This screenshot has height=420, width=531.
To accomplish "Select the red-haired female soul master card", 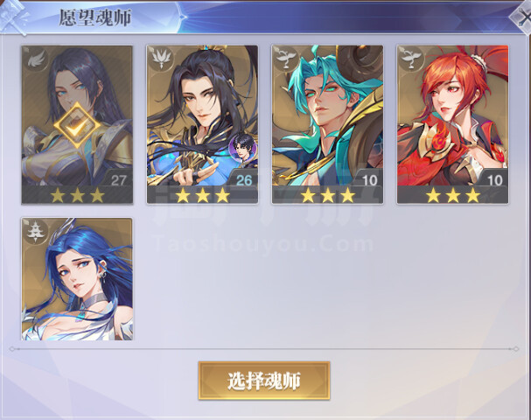I will pos(453,124).
